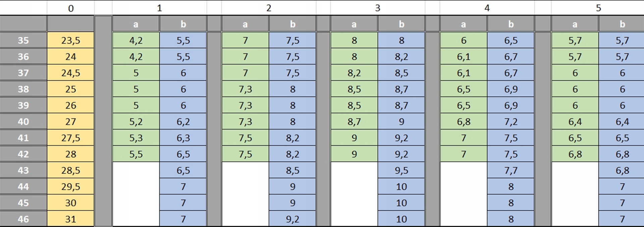Select the blue cell showing 7,2

click(x=511, y=122)
